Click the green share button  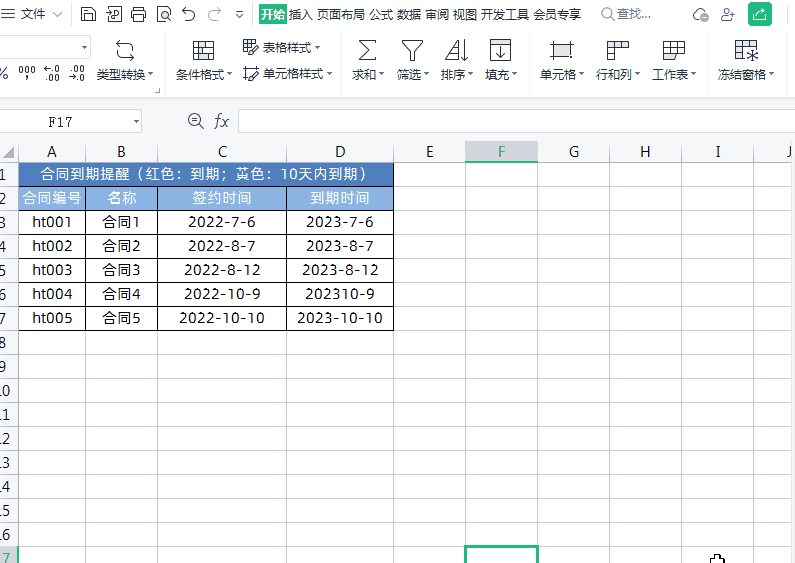tap(760, 14)
